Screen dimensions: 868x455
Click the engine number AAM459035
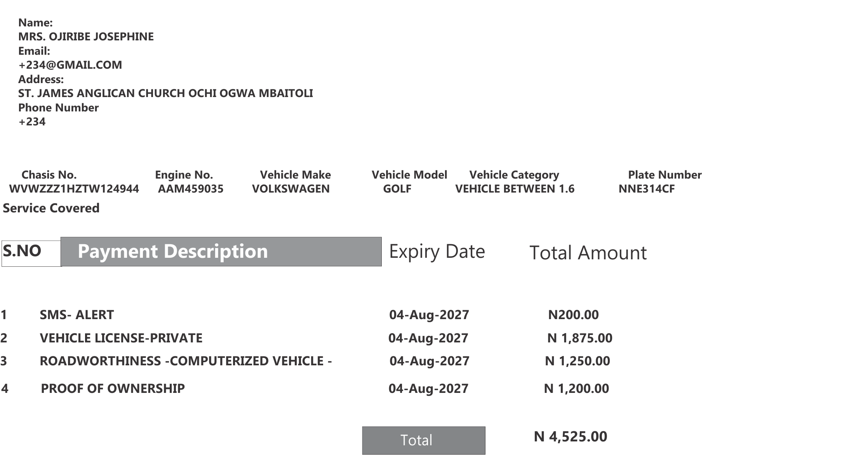pos(191,189)
